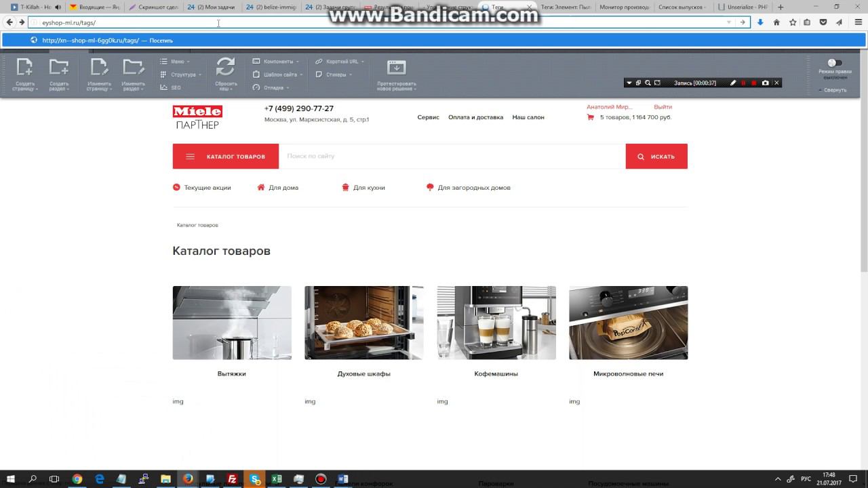The height and width of the screenshot is (488, 868).
Task: Bookmark this page with the star icon
Action: point(793,22)
